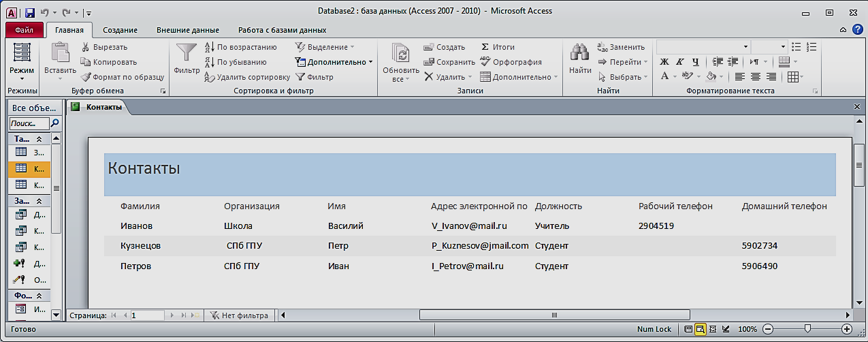Screen dimensions: 868x342
Task: Click the page number input field
Action: coord(147,315)
